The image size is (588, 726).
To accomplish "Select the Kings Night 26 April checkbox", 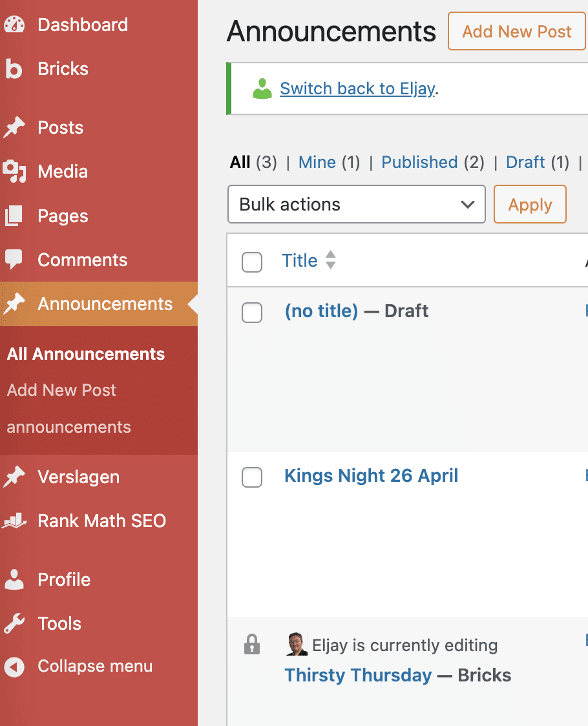I will pyautogui.click(x=252, y=477).
